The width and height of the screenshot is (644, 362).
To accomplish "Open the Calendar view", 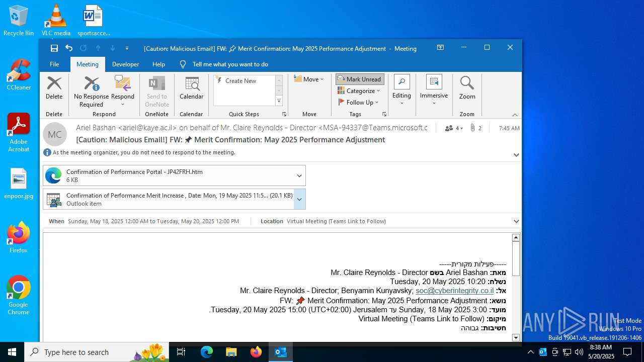I will 191,88.
